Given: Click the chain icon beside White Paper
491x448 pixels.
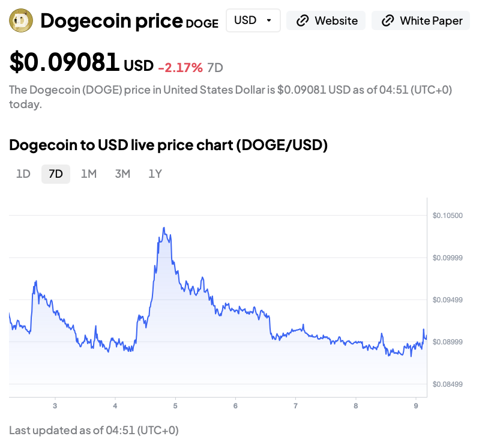Looking at the screenshot, I should point(388,20).
